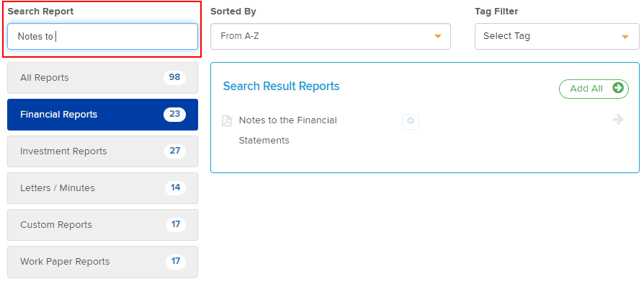The image size is (644, 287).
Task: Open the Custom Reports category
Action: (x=103, y=225)
